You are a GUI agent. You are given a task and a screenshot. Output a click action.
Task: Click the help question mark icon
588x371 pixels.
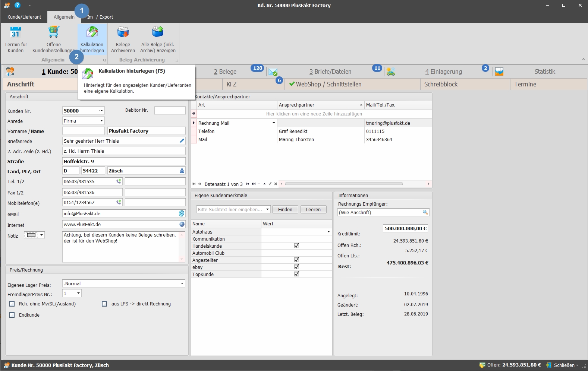click(18, 5)
